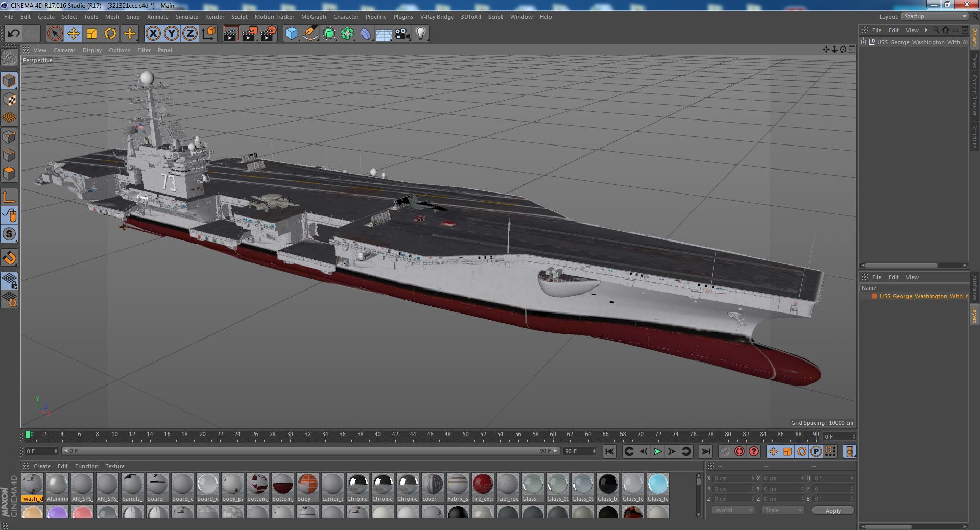
Task: Toggle parameter P keyframe recording
Action: point(816,451)
